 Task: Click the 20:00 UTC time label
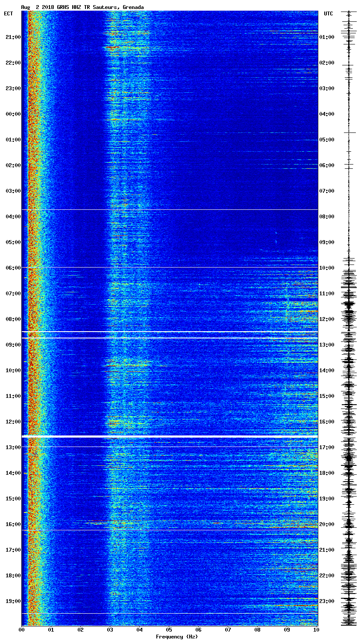tap(327, 524)
